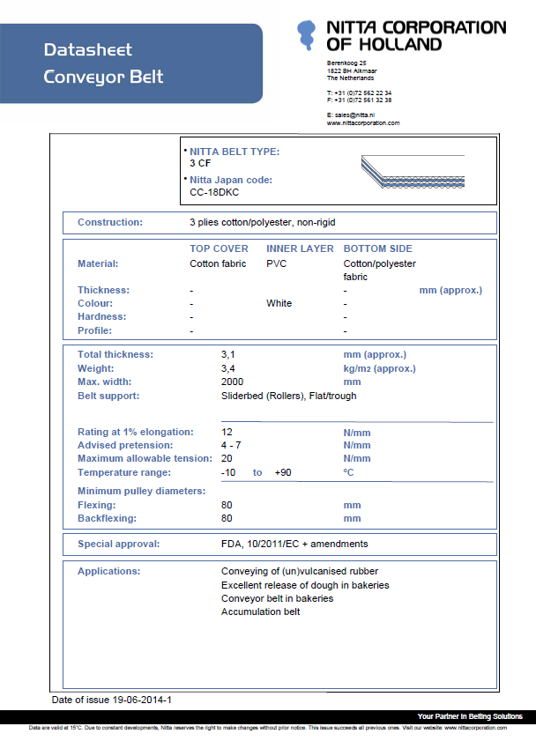
Task: Click the 'Accumulation belt' line
Action: pyautogui.click(x=261, y=611)
